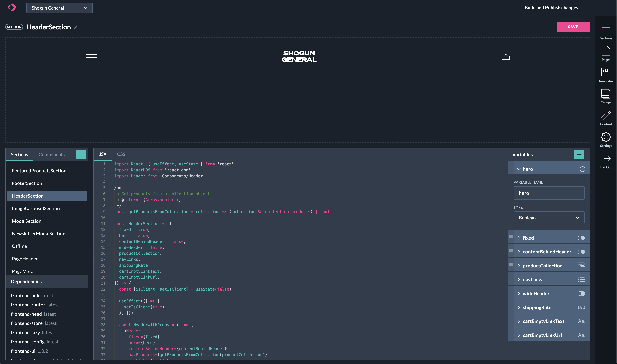Switch to the CSS tab
Screen dimensions: 617x364
pos(121,154)
